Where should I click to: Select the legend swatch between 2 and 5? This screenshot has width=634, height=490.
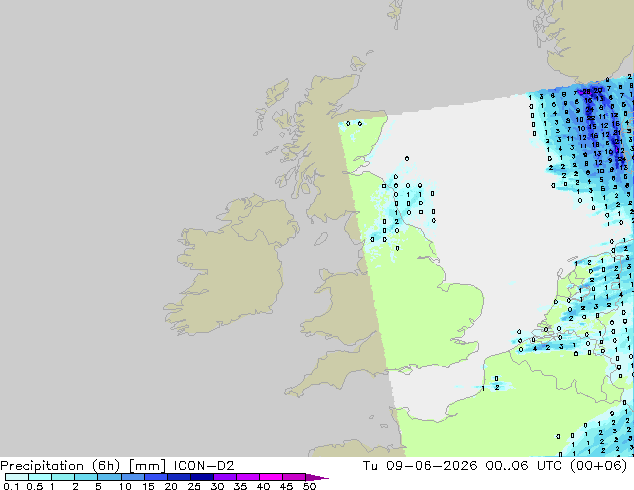(x=86, y=477)
